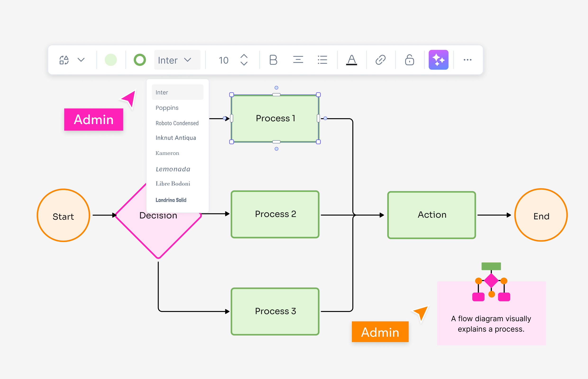Select the End circle shape
Image resolution: width=588 pixels, height=379 pixels.
tap(541, 215)
